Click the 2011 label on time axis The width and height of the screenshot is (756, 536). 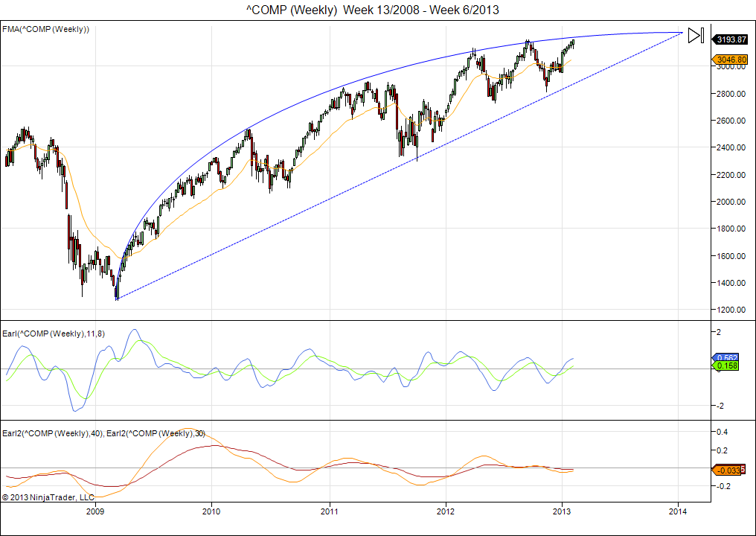coord(329,511)
